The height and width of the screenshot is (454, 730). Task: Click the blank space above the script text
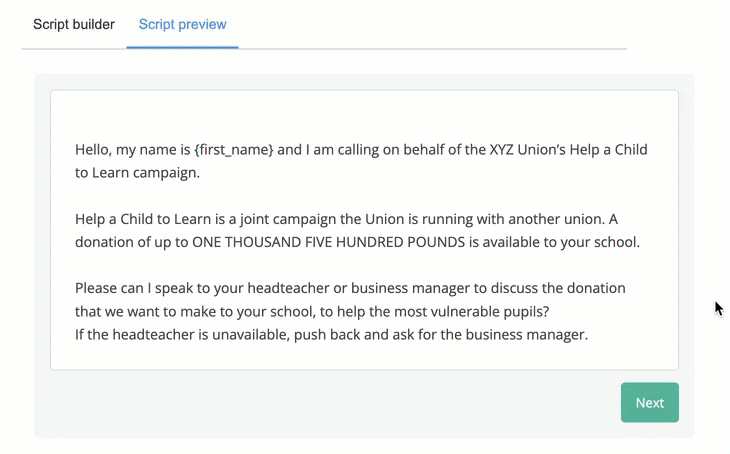click(x=364, y=114)
